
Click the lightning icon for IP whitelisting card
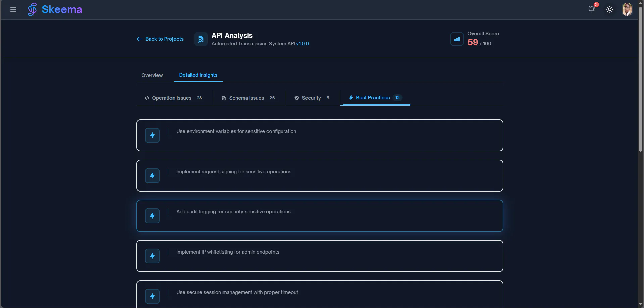[x=152, y=256]
